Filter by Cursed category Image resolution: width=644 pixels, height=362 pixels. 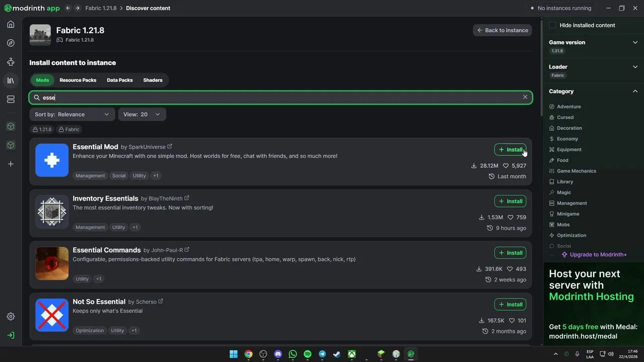(561, 117)
